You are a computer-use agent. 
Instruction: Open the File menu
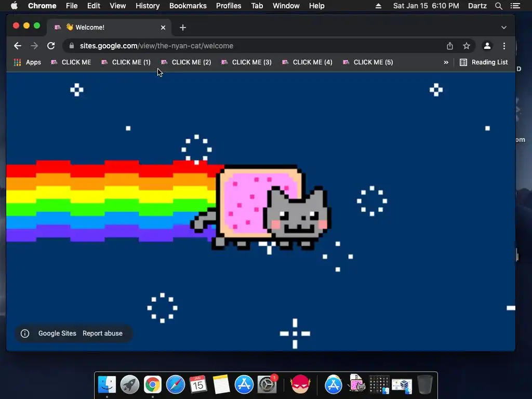(72, 6)
